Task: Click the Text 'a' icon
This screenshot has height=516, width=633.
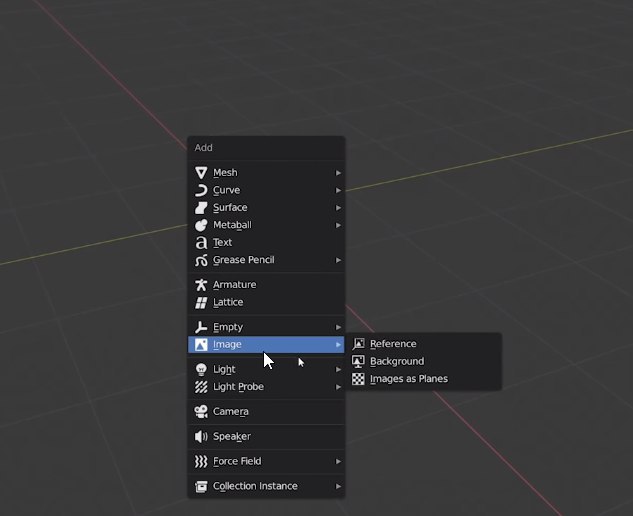Action: (201, 242)
